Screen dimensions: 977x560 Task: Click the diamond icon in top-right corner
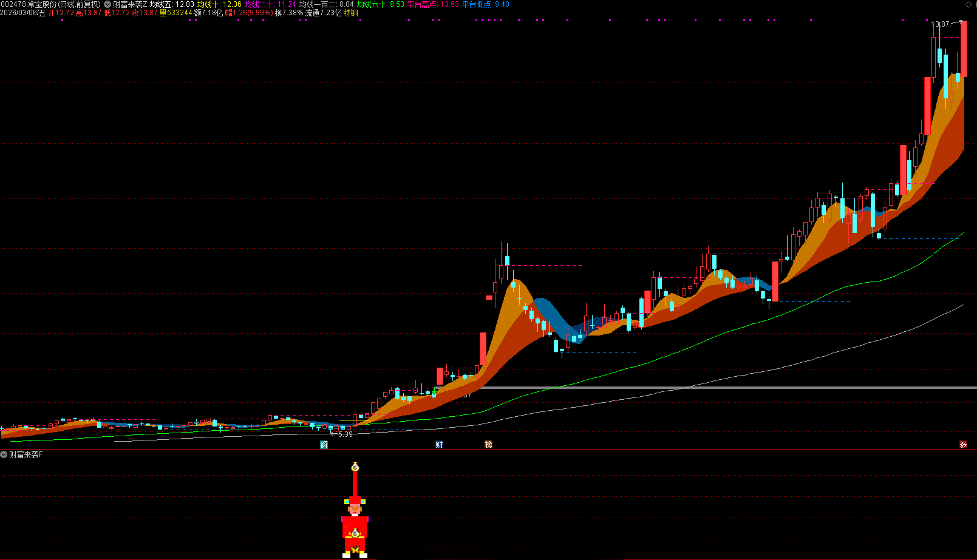(x=968, y=4)
